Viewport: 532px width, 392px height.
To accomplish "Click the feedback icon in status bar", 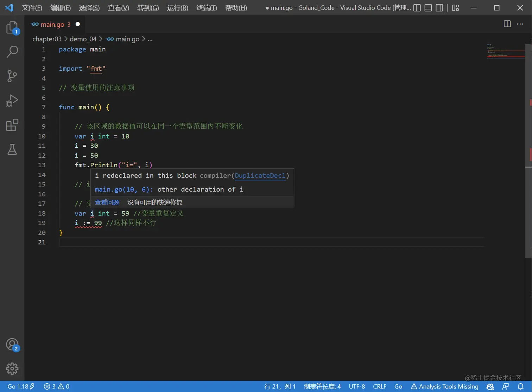I will pos(506,386).
